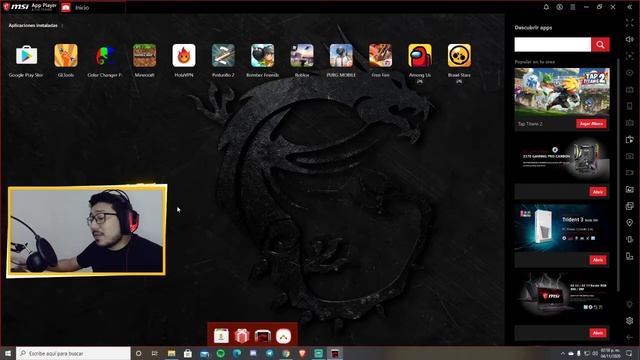Click the scrollbar in the Descubrir apps panel
The image size is (640, 360).
618,175
